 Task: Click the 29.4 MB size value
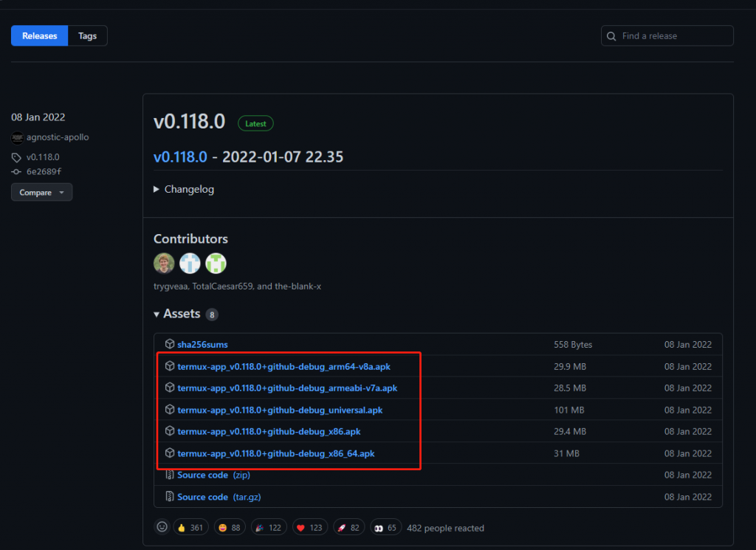[570, 431]
